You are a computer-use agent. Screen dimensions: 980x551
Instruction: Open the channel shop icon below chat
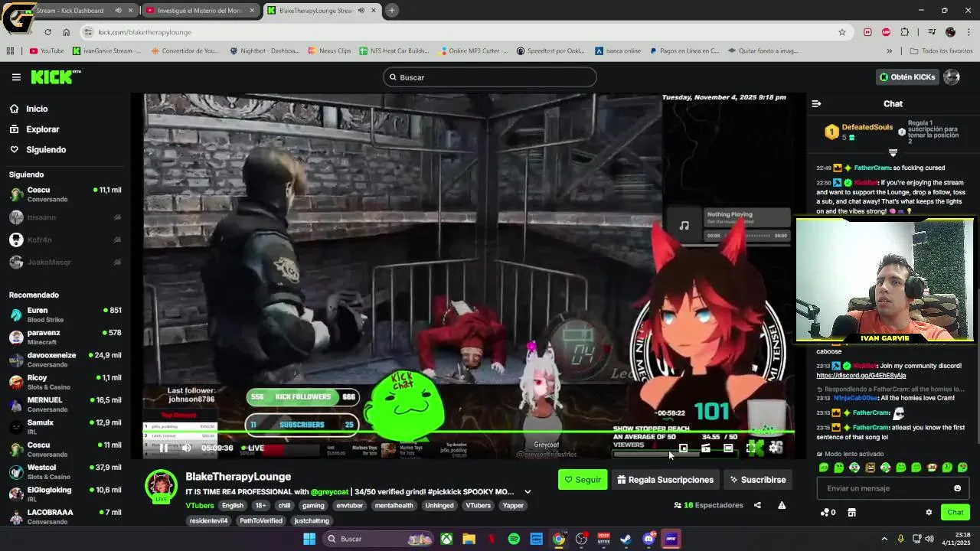point(851,513)
